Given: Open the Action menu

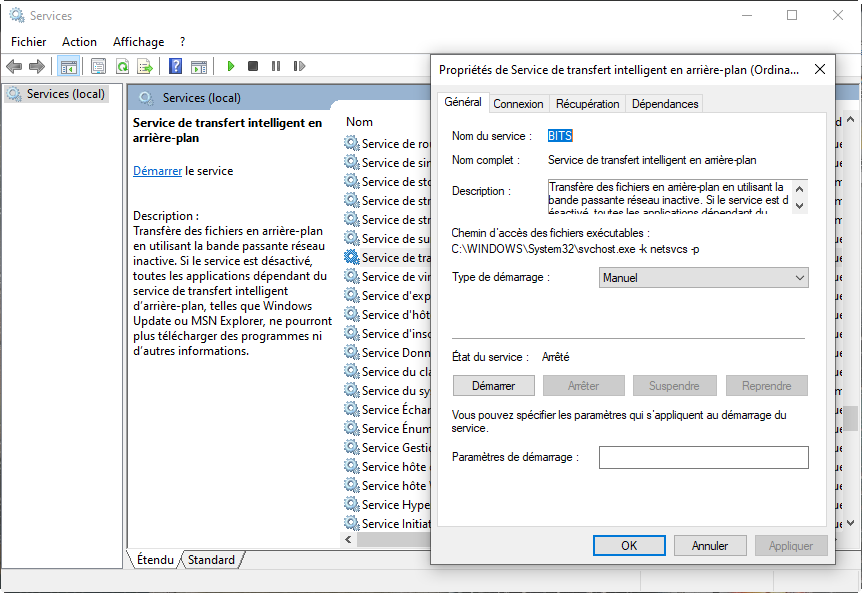Looking at the screenshot, I should (x=79, y=42).
